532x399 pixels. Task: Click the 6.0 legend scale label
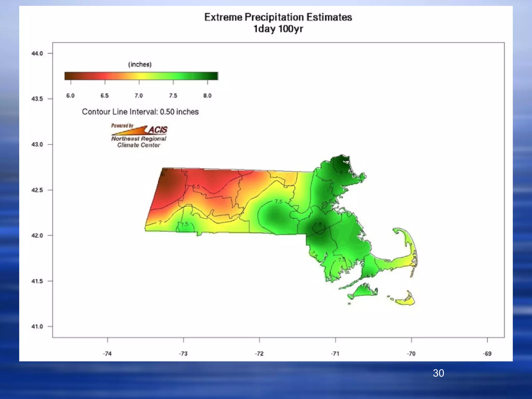coord(70,96)
